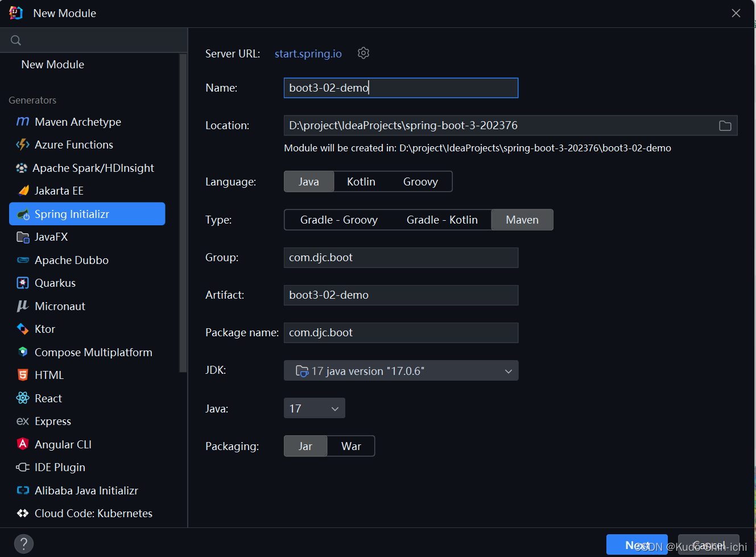756x557 pixels.
Task: Click the Next button
Action: click(637, 545)
